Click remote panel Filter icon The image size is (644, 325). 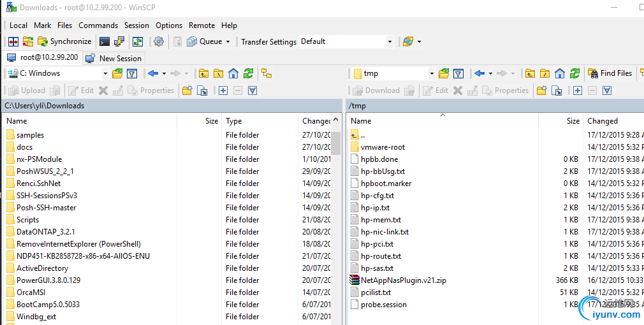click(458, 73)
